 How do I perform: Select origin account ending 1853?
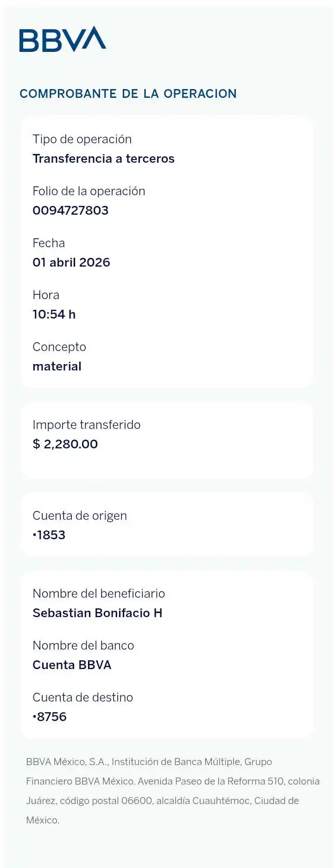(49, 535)
